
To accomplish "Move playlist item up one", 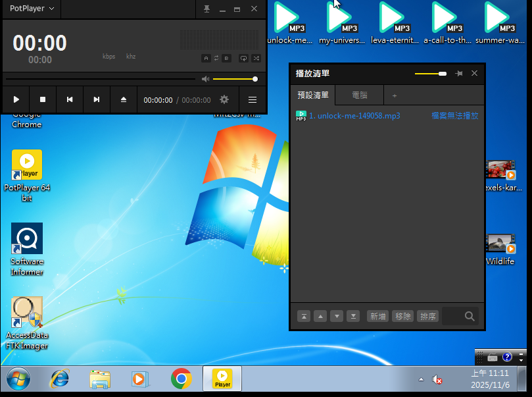I will pyautogui.click(x=320, y=317).
